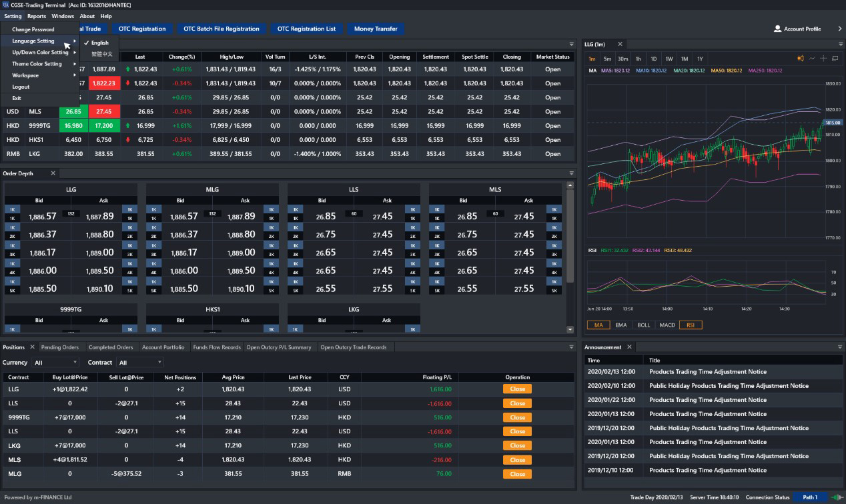Open the Announcement panel options menu icon

(840, 347)
